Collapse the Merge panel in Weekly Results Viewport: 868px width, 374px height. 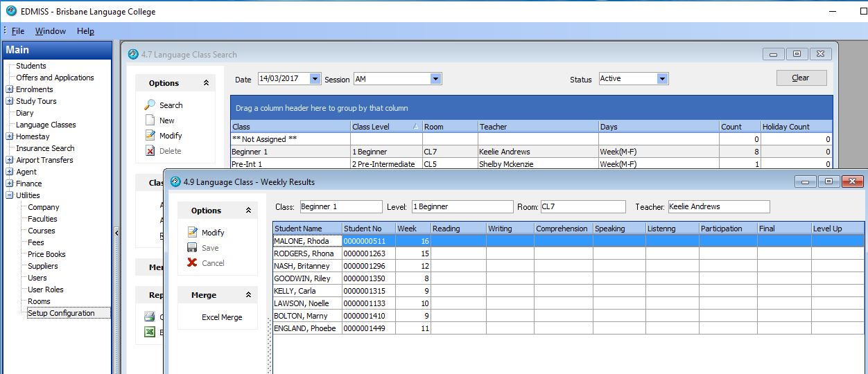248,295
